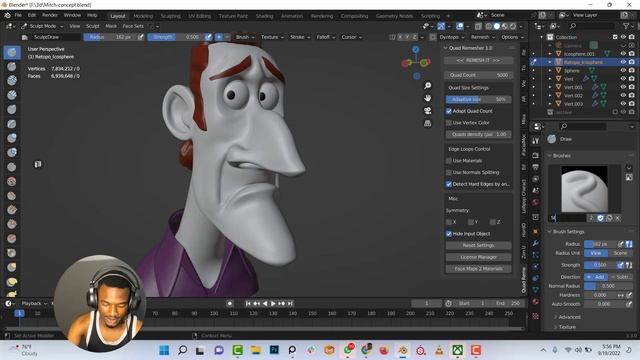Open the Object Data green triangle tab

(x=536, y=289)
